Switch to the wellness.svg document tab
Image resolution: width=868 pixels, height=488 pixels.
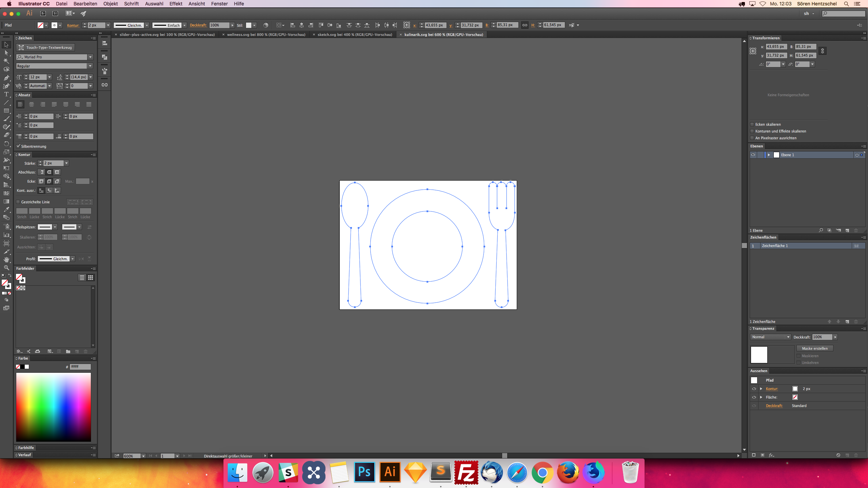(266, 35)
